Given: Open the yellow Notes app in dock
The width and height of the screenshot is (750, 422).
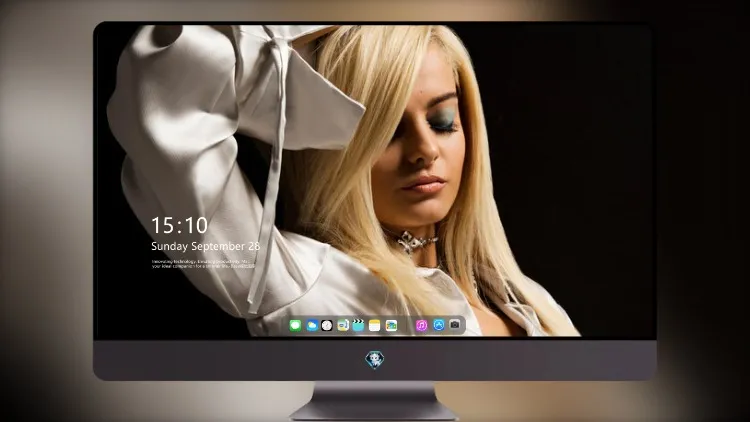Looking at the screenshot, I should pos(375,325).
